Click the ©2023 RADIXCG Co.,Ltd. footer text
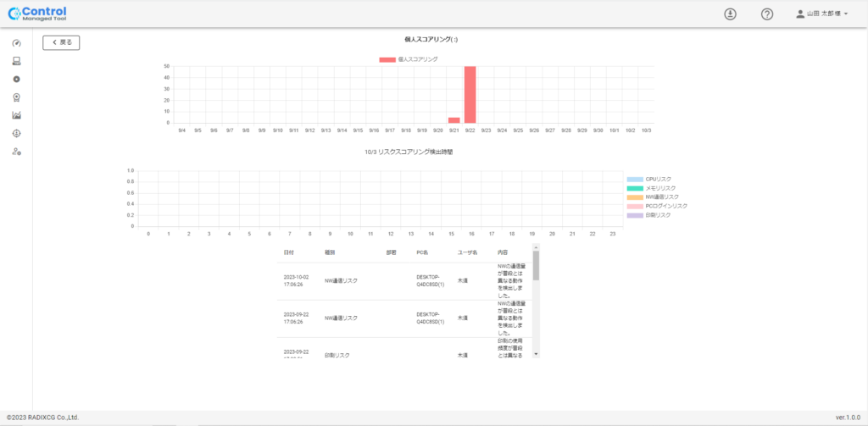 (x=42, y=418)
